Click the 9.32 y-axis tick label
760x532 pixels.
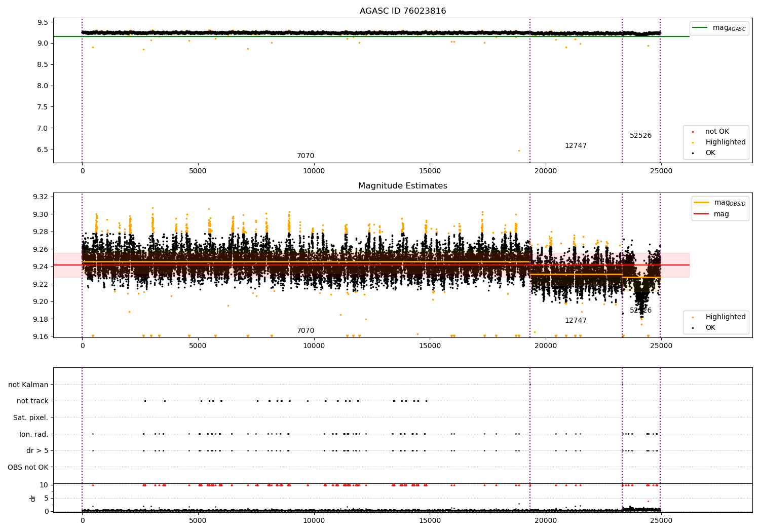pyautogui.click(x=41, y=197)
